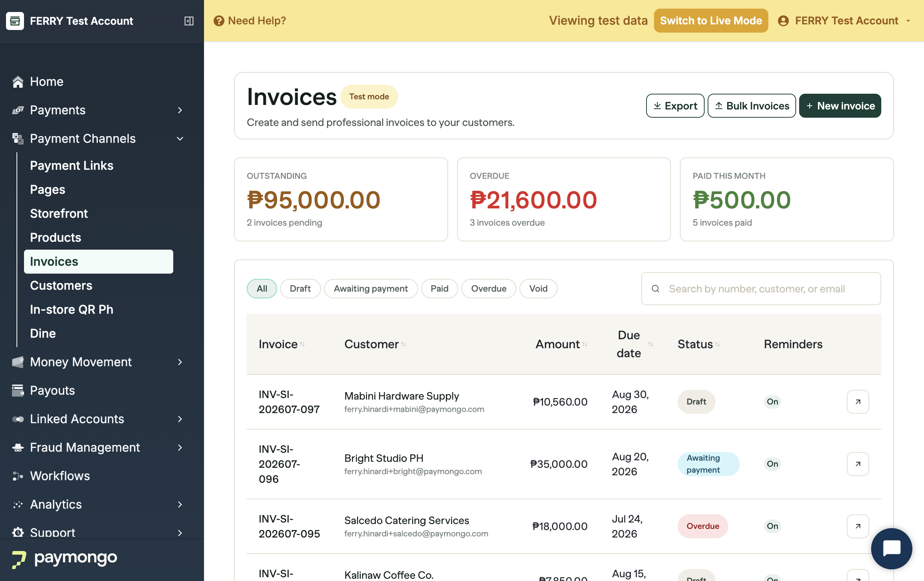Expand the Money Movement chevron
This screenshot has width=924, height=581.
(x=180, y=362)
